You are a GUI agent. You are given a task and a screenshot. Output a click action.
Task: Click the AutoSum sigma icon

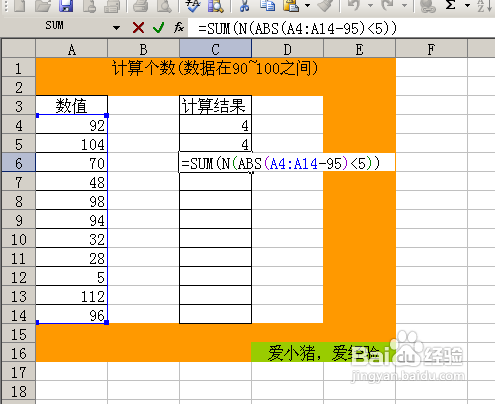click(x=451, y=5)
